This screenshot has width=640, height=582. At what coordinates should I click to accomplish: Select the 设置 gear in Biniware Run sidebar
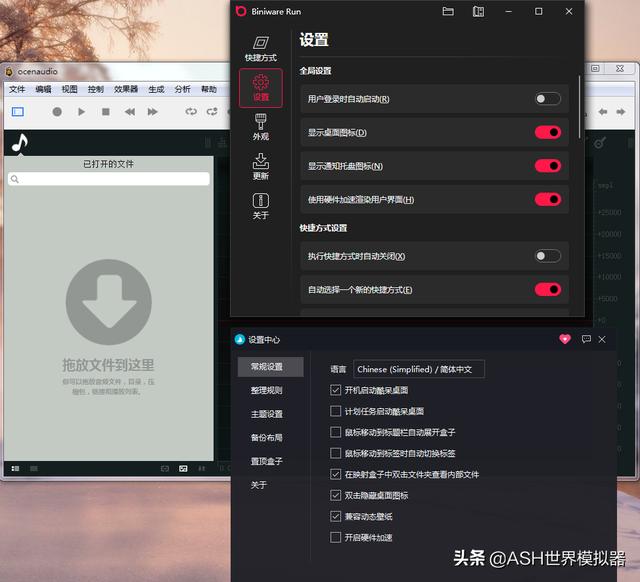point(260,88)
